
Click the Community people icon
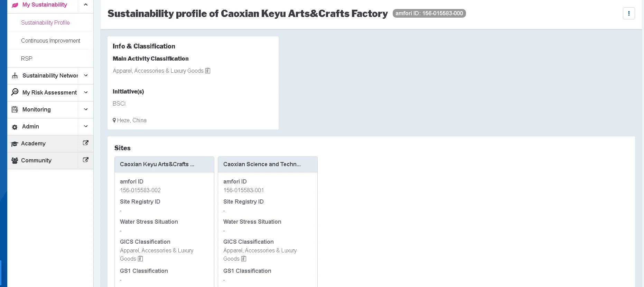15,161
